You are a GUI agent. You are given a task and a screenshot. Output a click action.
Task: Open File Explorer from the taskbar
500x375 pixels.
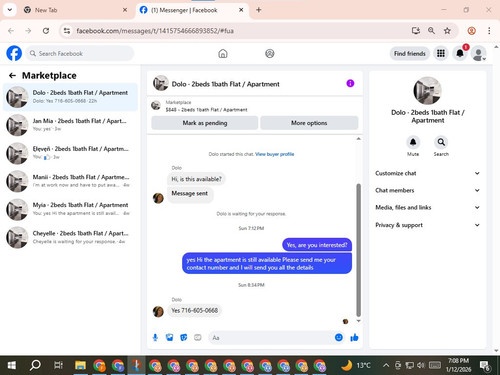pyautogui.click(x=80, y=365)
